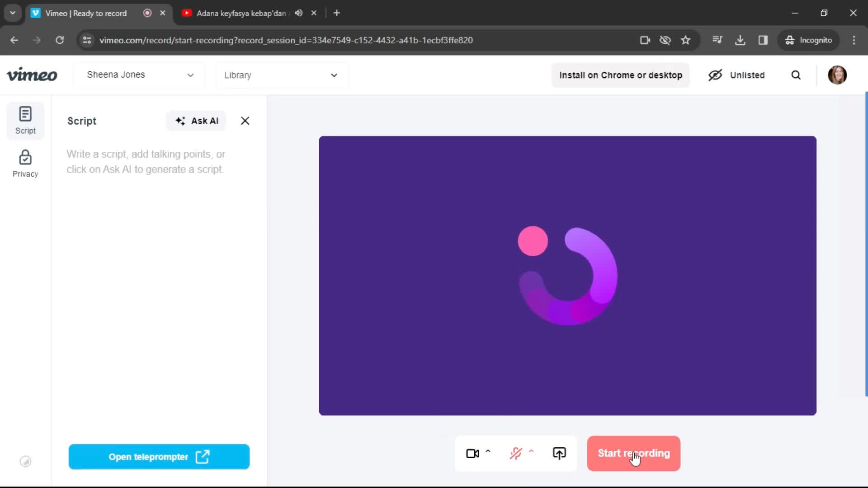The image size is (868, 488).
Task: Click the Vimeo preview canvas area
Action: (x=567, y=275)
